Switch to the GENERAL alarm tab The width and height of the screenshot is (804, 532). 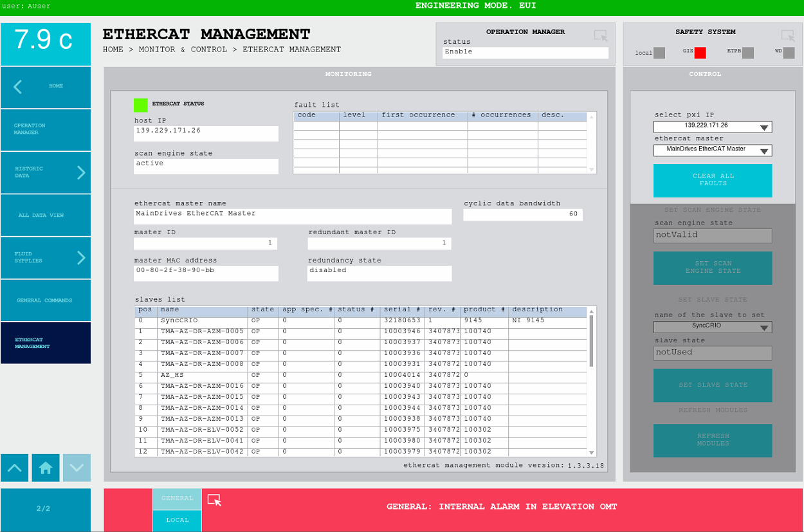point(177,499)
